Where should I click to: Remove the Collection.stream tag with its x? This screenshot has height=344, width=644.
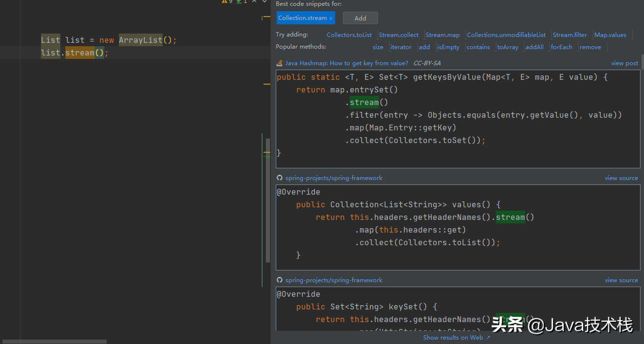tap(331, 18)
